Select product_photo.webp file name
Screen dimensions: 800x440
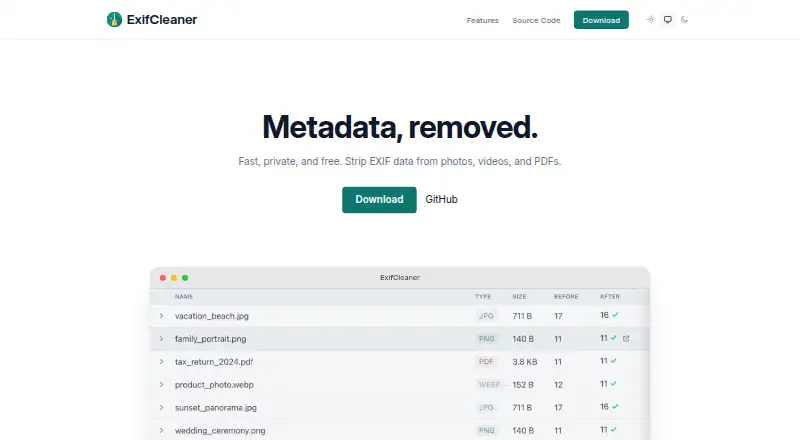(214, 385)
